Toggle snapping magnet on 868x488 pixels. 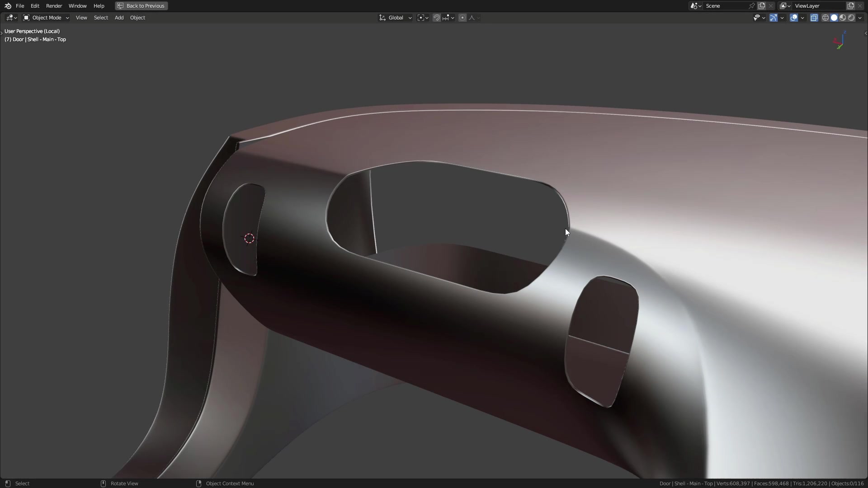tap(437, 18)
